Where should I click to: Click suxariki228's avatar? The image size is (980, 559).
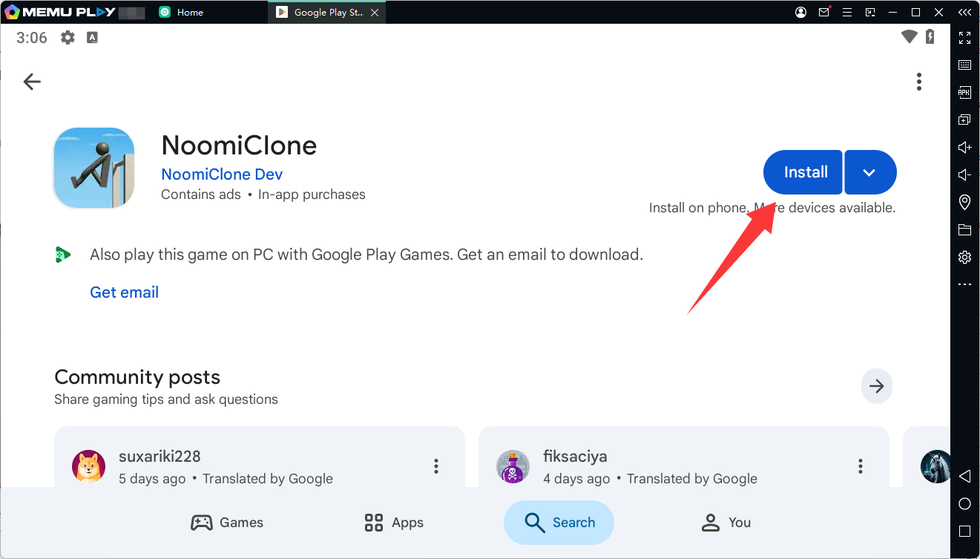pyautogui.click(x=89, y=466)
